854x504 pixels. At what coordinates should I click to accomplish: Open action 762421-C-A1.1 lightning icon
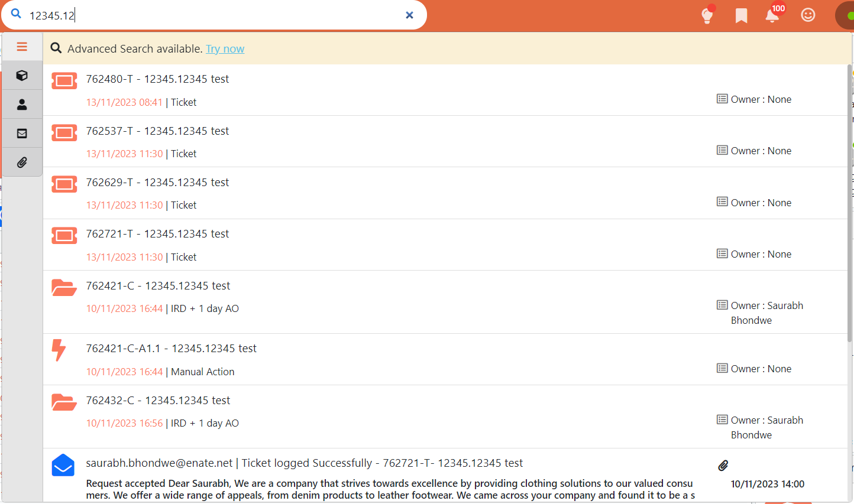[59, 350]
